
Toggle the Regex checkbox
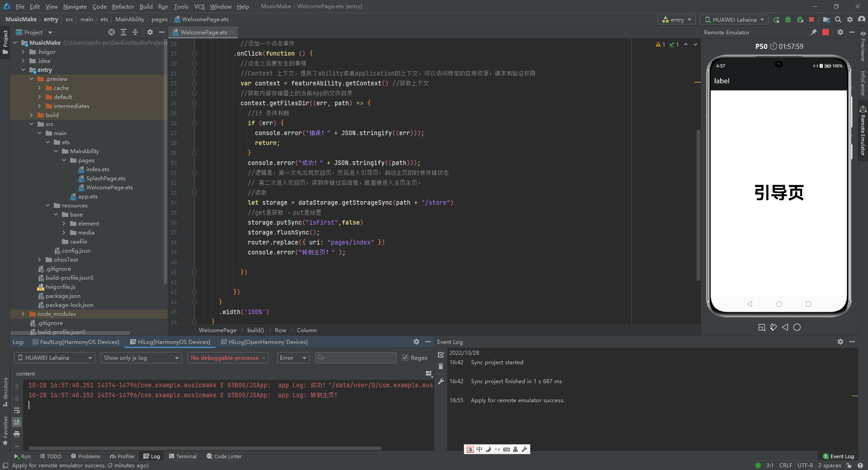click(405, 357)
